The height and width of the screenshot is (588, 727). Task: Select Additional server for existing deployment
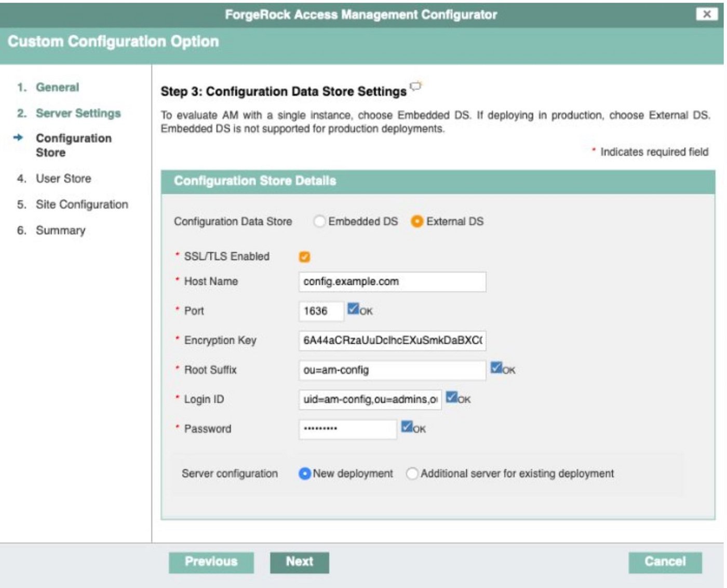[x=413, y=474]
